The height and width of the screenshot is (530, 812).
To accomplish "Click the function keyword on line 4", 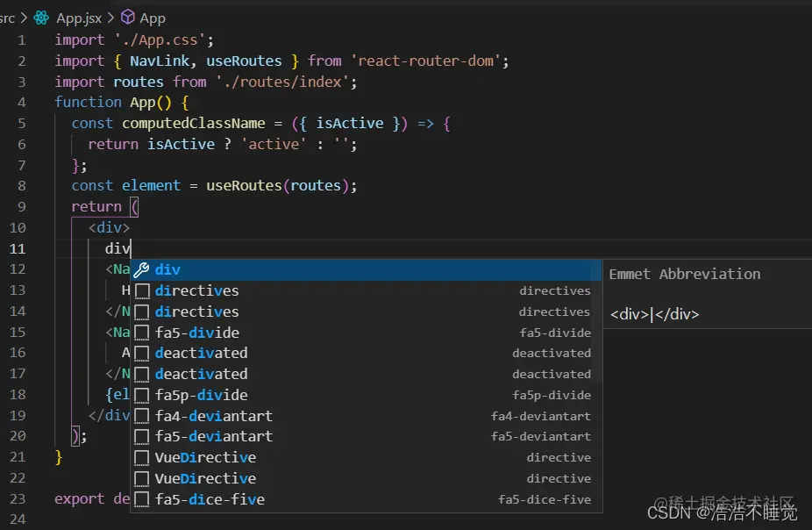I will tap(88, 102).
